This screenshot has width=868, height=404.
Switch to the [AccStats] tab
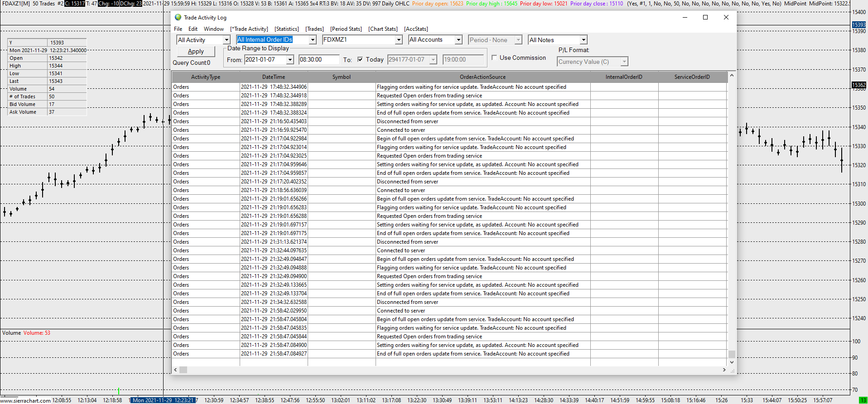tap(416, 29)
